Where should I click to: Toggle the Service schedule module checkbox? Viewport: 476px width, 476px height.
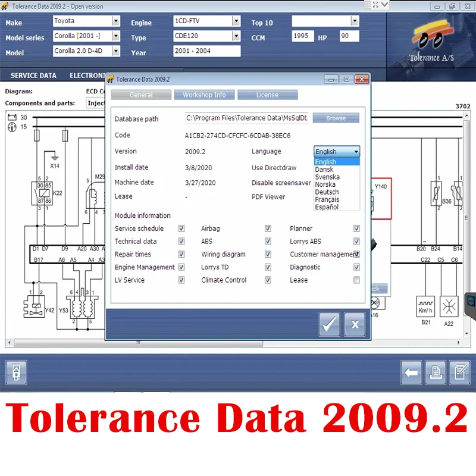click(x=181, y=228)
